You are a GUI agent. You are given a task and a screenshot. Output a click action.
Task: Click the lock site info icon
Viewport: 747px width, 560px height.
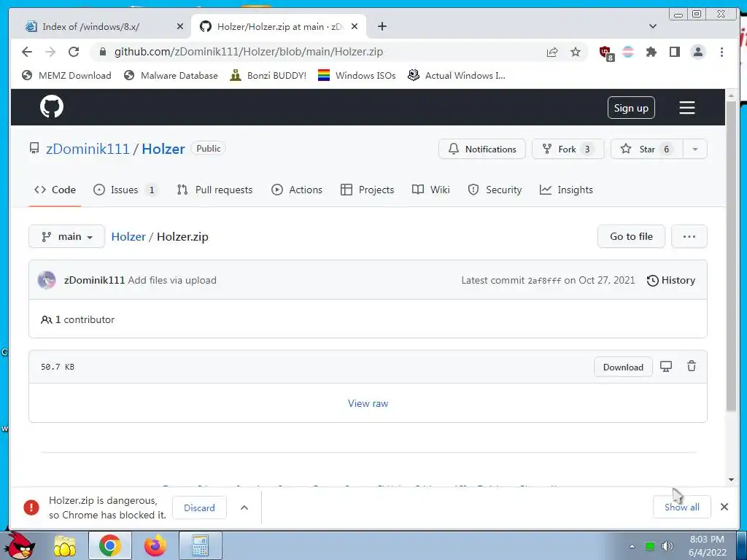pyautogui.click(x=102, y=52)
